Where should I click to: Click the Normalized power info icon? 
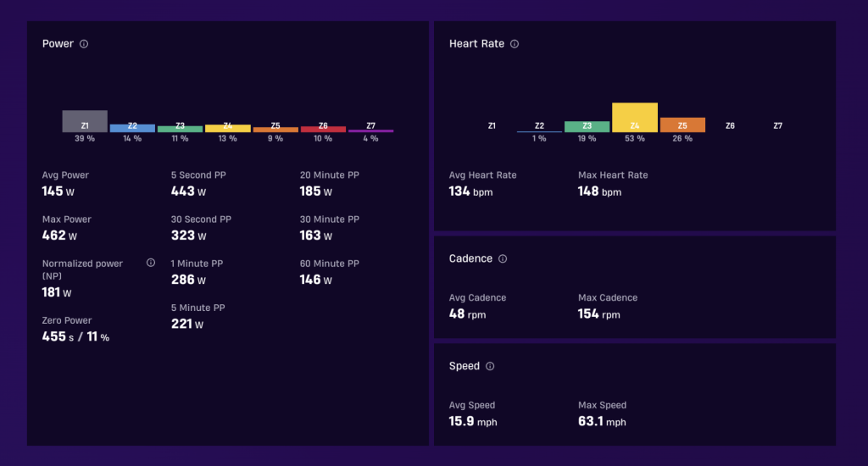click(x=151, y=263)
